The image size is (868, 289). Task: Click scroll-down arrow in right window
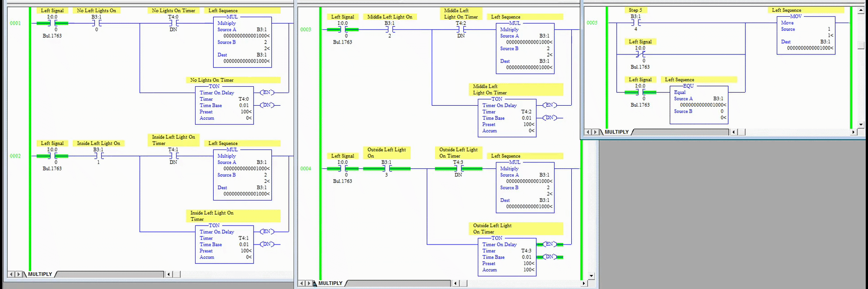tap(861, 124)
